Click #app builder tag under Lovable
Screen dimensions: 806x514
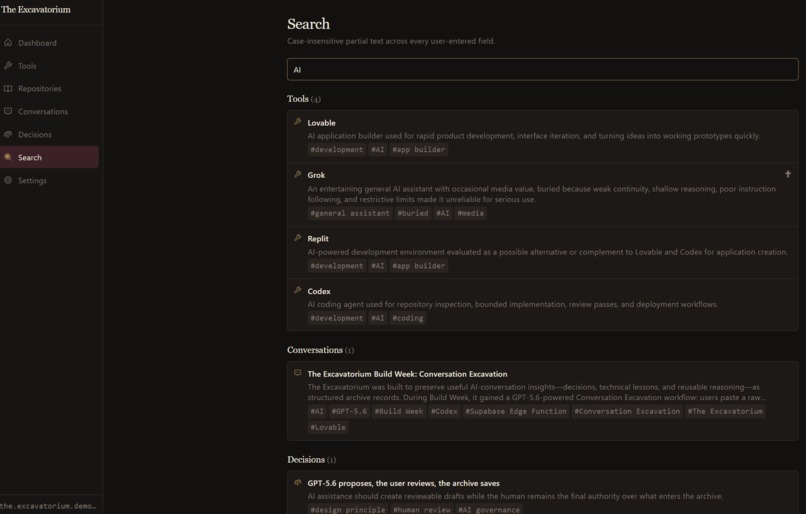click(418, 150)
